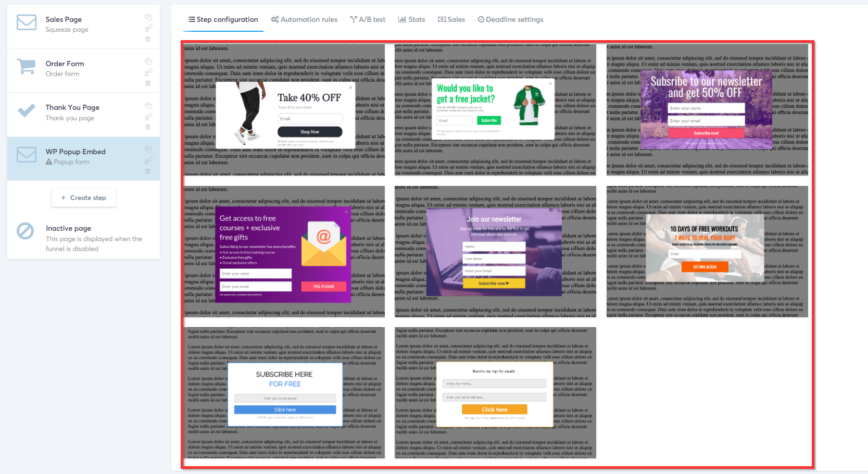The image size is (868, 474).
Task: Delete the Order Form step
Action: pos(148,83)
